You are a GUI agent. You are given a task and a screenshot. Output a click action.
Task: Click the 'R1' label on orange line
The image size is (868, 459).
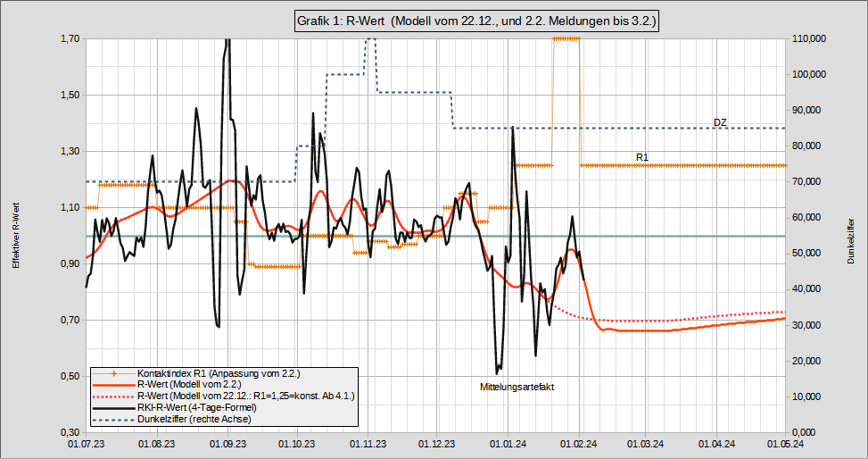(x=642, y=158)
